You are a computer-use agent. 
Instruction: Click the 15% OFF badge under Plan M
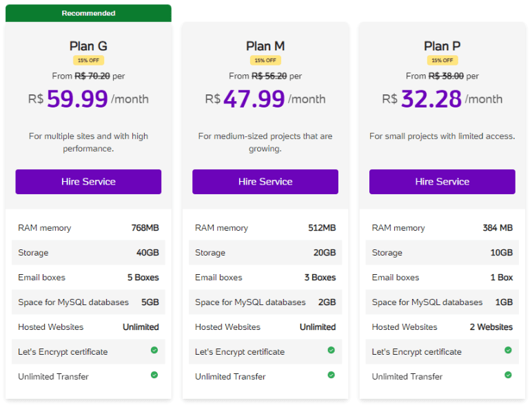click(x=265, y=61)
